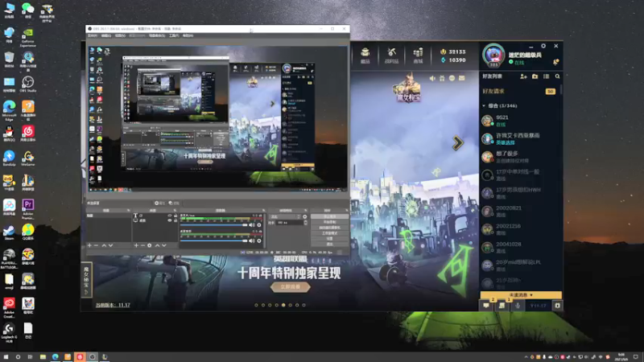Click the voice microphone icon at client bottom

tap(518, 306)
